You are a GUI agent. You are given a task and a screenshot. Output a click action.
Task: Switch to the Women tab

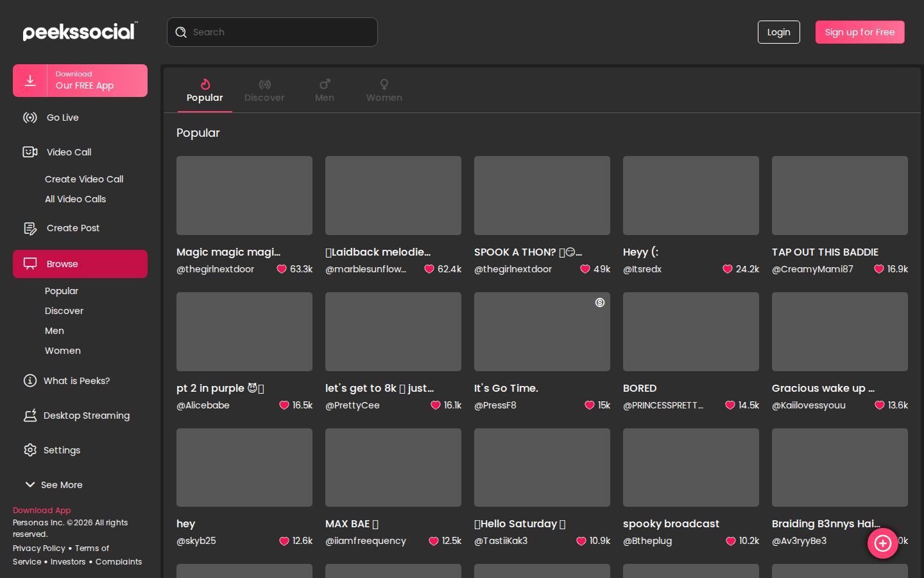384,91
